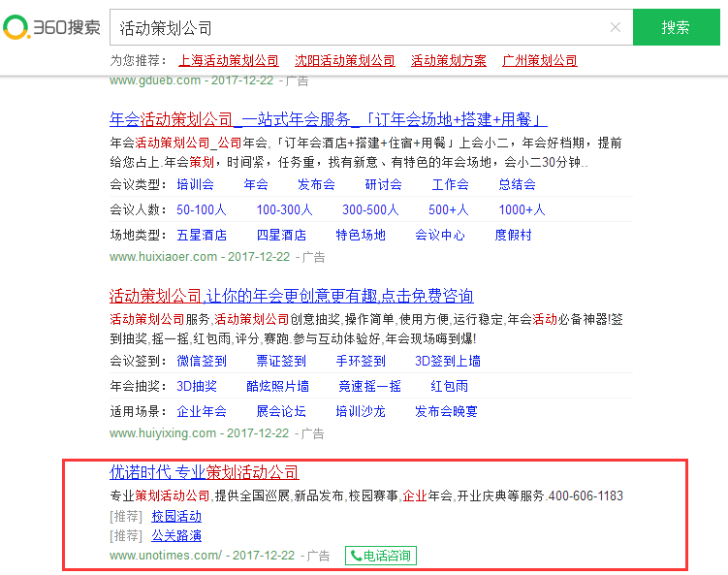Open result 优诺时代 专业策划活动公司
Screen dimensions: 728x575
205,472
